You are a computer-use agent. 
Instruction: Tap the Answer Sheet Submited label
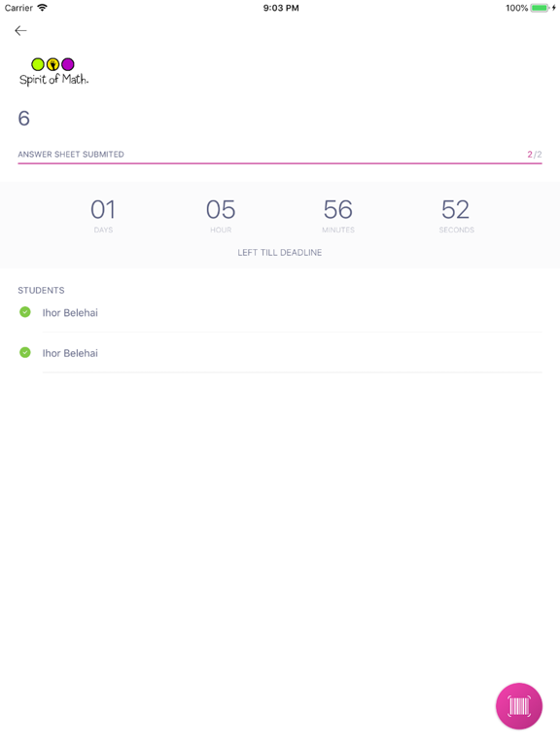click(71, 155)
